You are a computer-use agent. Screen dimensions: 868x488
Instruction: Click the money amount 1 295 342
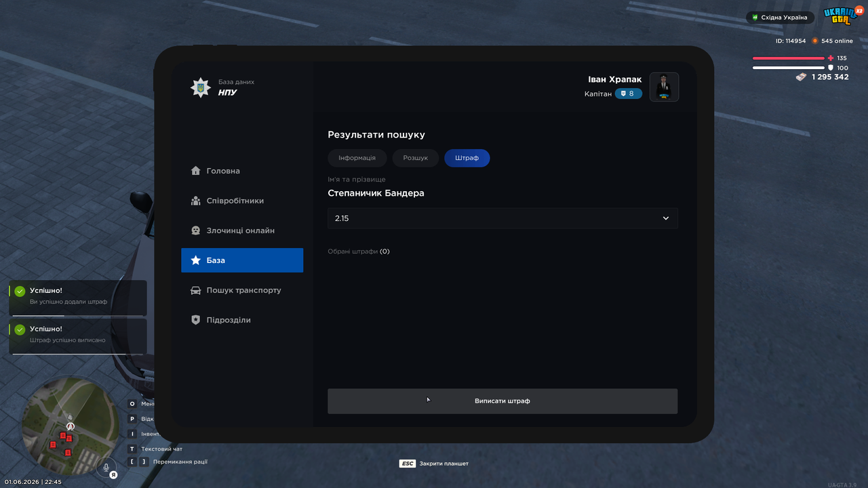click(x=830, y=77)
